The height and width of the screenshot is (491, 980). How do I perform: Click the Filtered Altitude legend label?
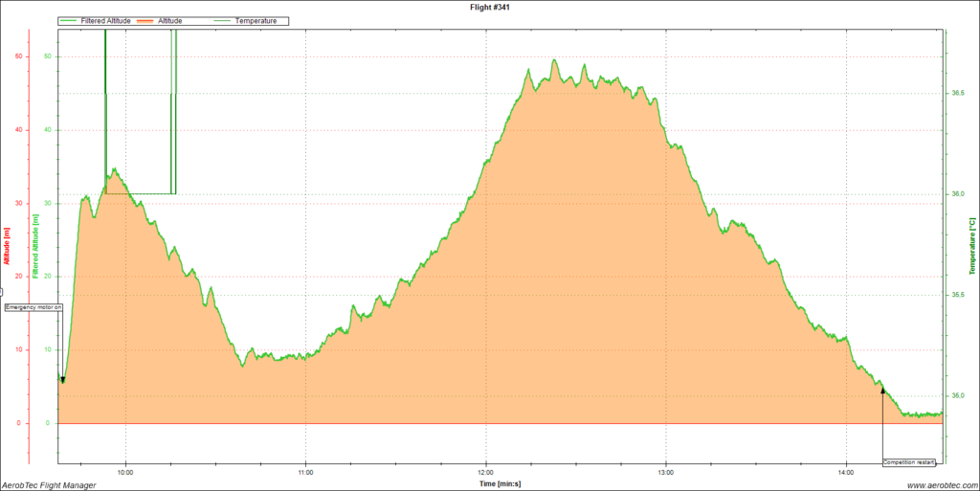105,20
